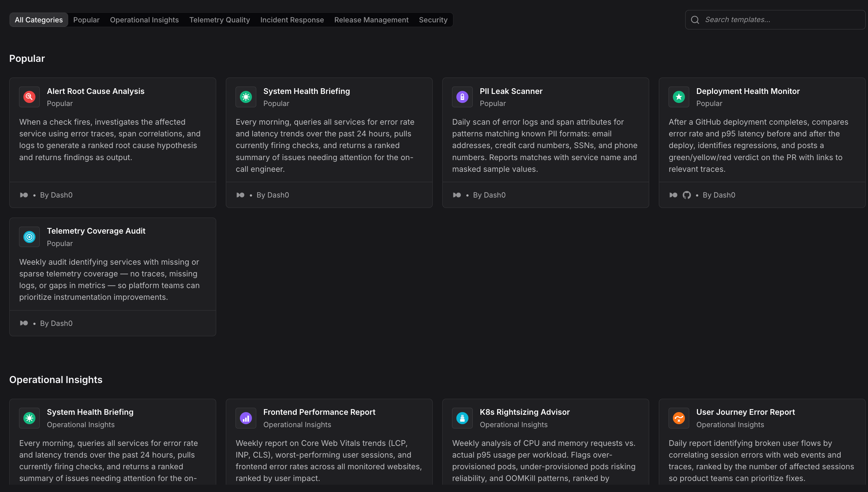This screenshot has height=492, width=868.
Task: Click the green sun icon on Popular System Health Briefing
Action: point(246,97)
